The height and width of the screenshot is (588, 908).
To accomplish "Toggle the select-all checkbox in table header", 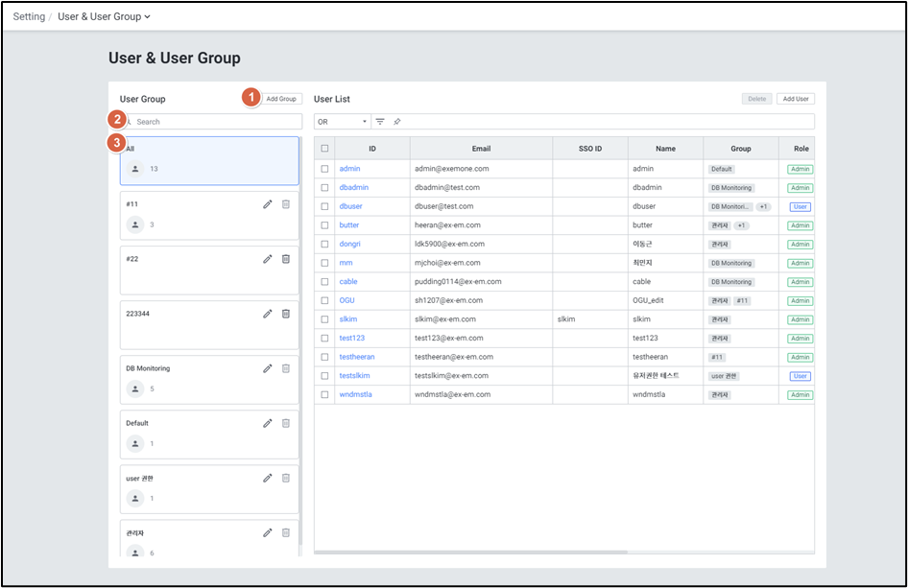I will click(324, 149).
